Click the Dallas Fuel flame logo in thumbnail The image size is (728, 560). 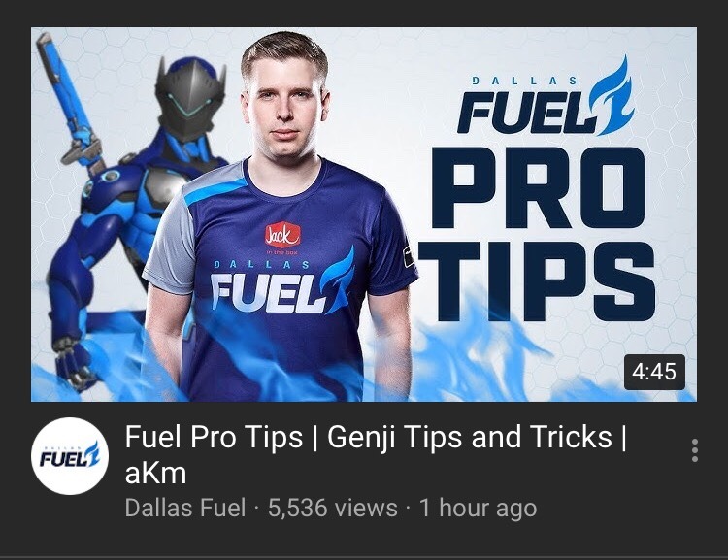tap(612, 95)
